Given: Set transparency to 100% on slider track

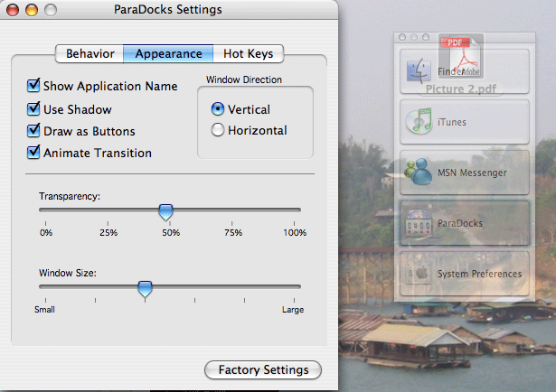Looking at the screenshot, I should click(x=294, y=210).
